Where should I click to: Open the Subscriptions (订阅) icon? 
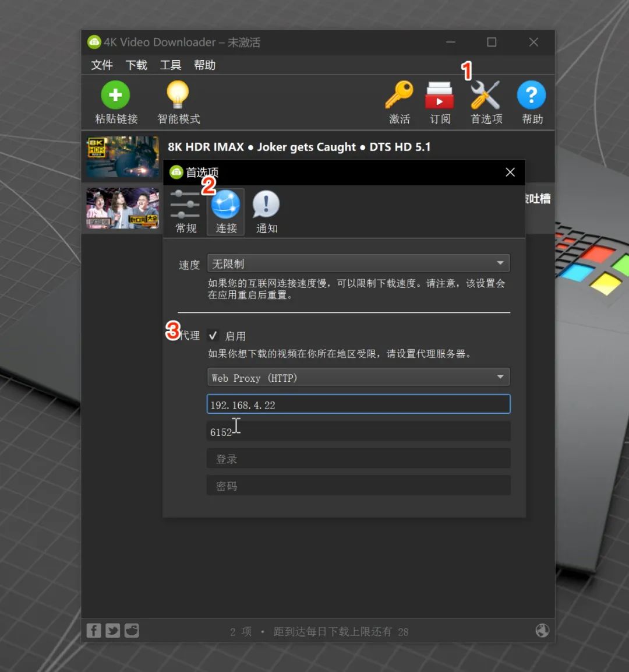pos(439,95)
